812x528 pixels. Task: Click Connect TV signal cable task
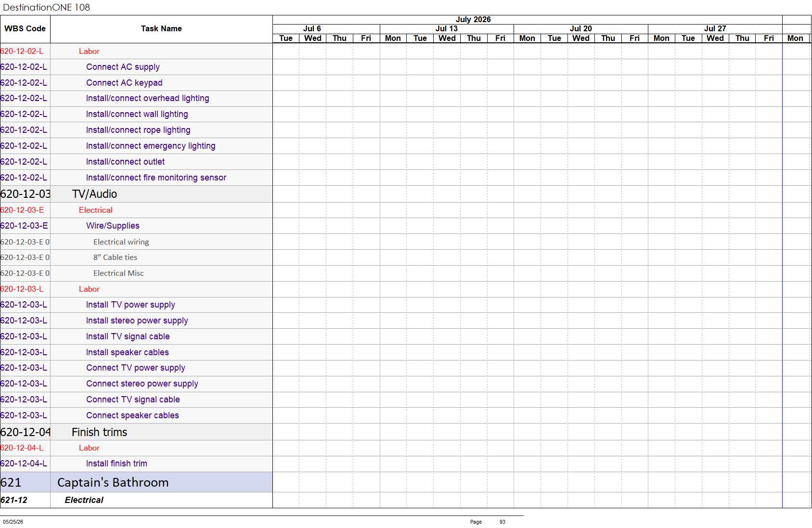(133, 399)
